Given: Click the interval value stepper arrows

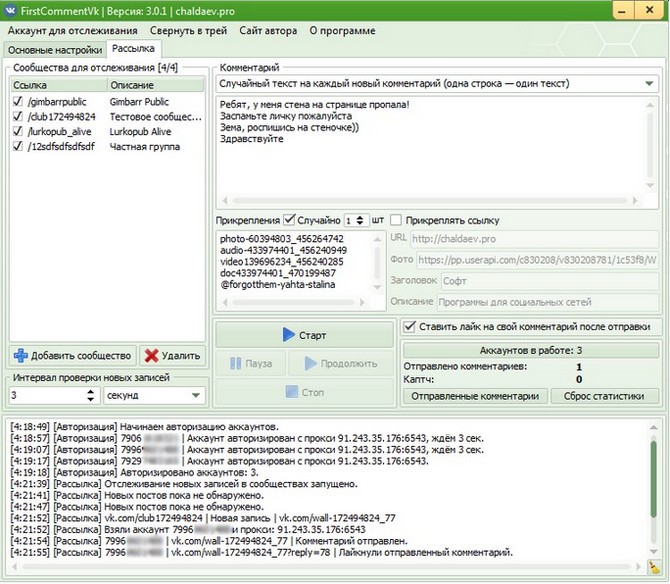Looking at the screenshot, I should (x=91, y=395).
